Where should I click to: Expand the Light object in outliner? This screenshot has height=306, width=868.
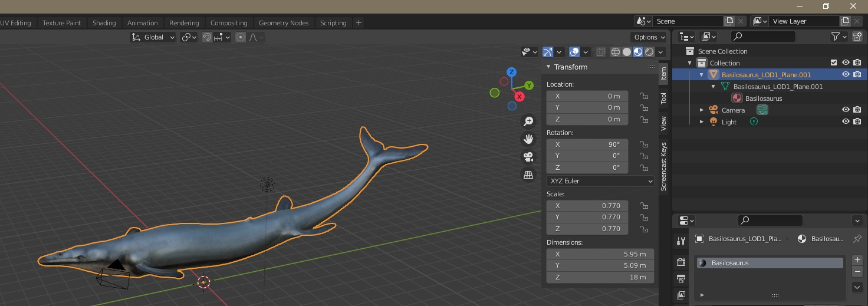click(x=702, y=122)
